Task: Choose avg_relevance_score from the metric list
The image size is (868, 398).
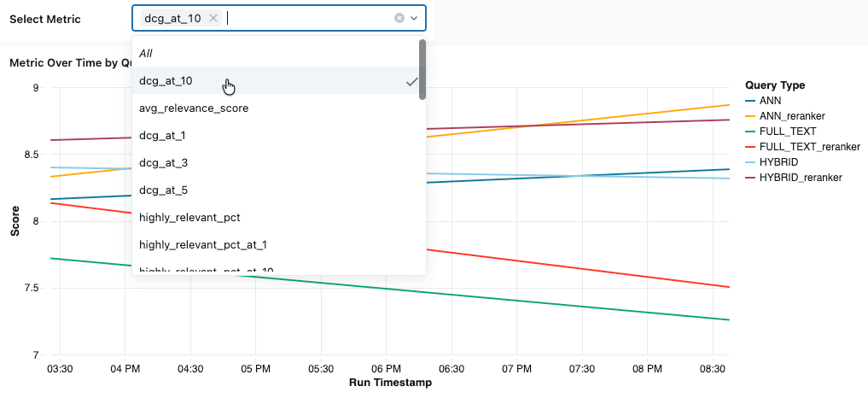Action: pos(194,108)
